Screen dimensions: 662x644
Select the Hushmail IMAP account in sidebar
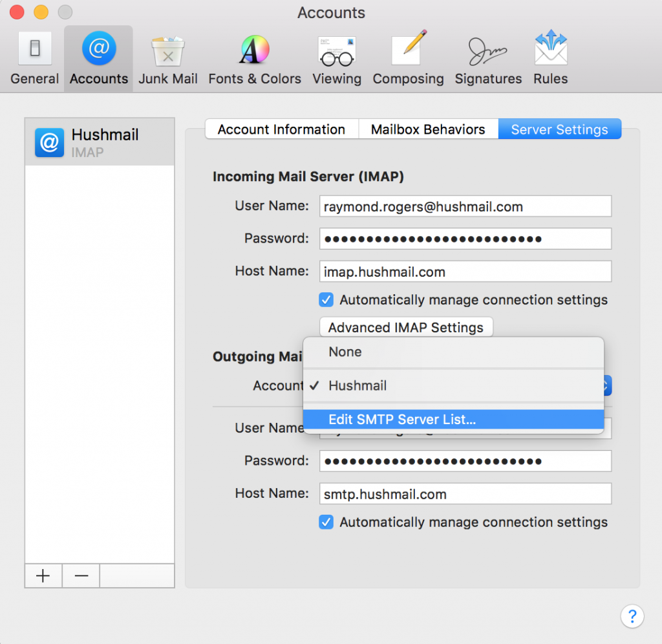click(100, 141)
